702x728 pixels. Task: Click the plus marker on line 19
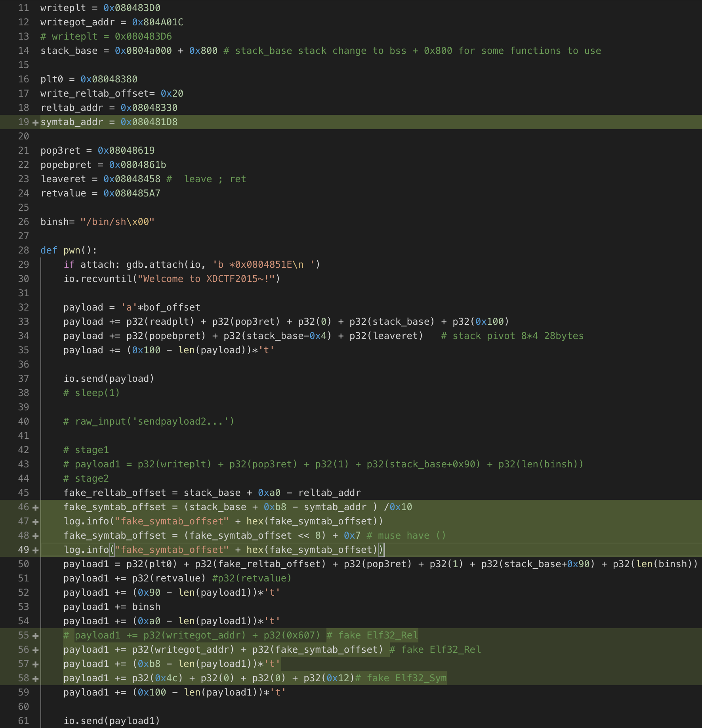pyautogui.click(x=35, y=122)
